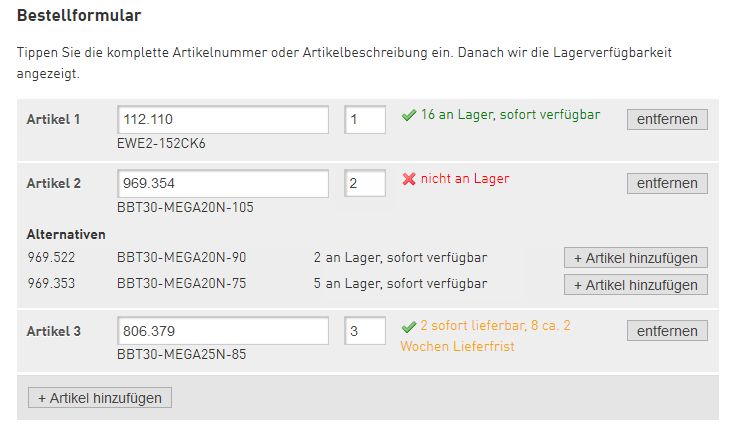The image size is (733, 436).
Task: Click the EWE2-152CK6 description under Artikel 1
Action: tap(161, 143)
